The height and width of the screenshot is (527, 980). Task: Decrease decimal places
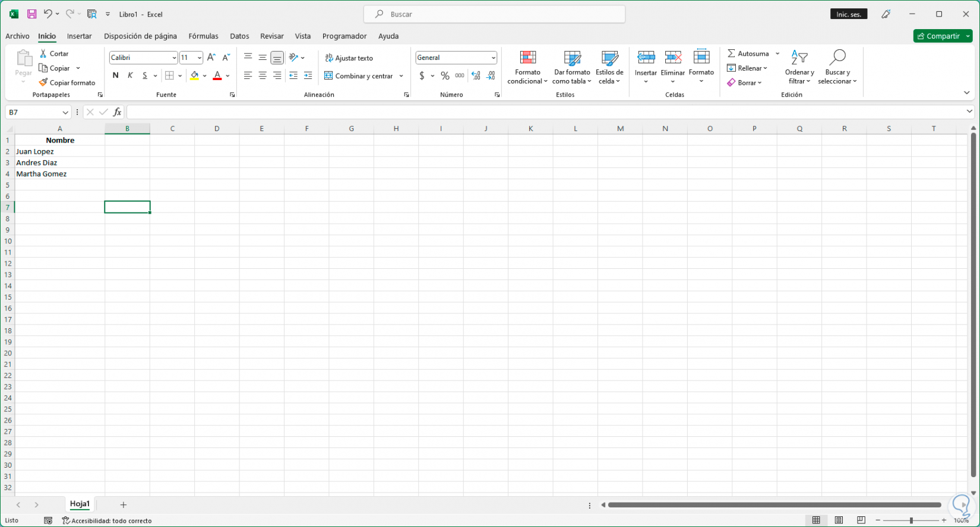click(x=491, y=75)
